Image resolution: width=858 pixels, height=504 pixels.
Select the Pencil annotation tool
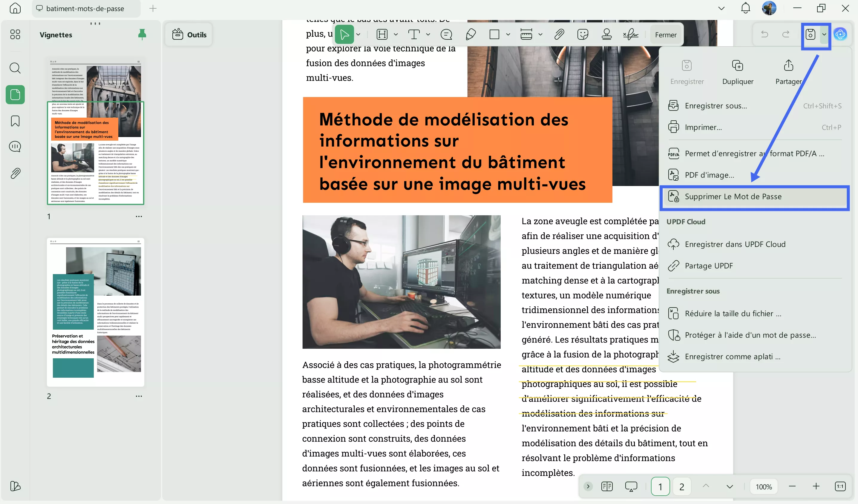click(x=471, y=34)
